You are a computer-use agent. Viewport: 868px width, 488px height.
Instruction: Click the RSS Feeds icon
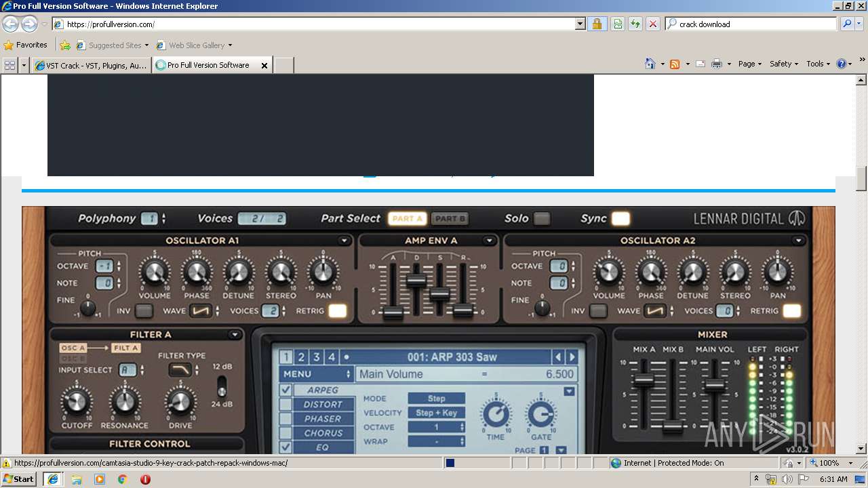(x=675, y=64)
